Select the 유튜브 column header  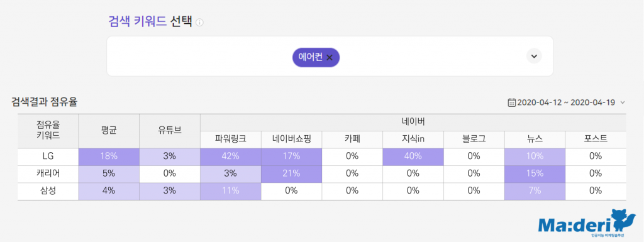[x=170, y=131]
